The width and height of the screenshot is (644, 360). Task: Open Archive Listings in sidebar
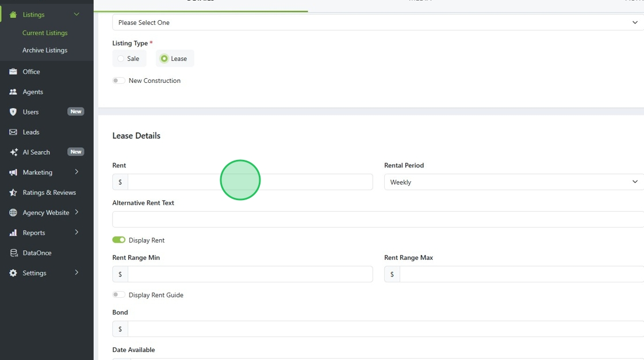45,51
